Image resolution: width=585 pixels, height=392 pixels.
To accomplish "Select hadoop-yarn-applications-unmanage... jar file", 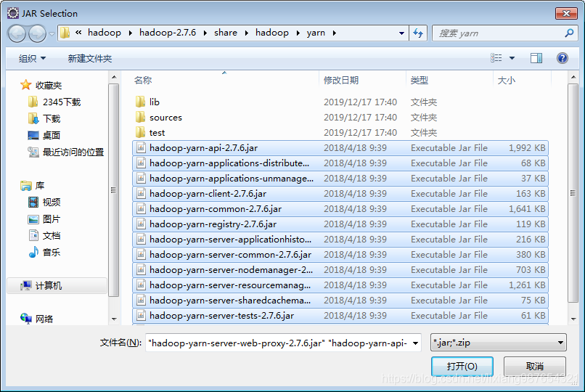I will [x=340, y=179].
